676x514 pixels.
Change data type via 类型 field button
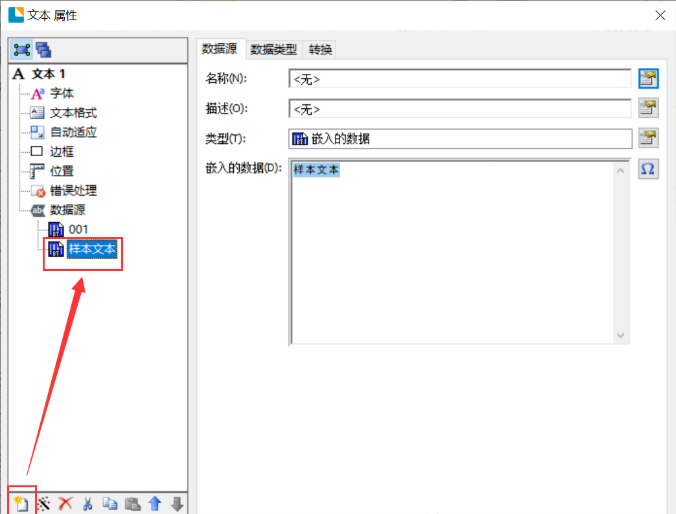pyautogui.click(x=647, y=138)
